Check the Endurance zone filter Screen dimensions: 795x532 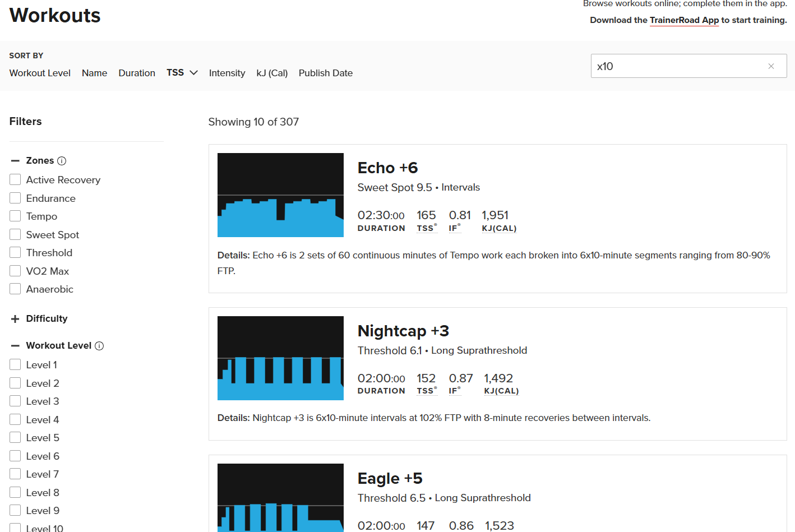pos(15,198)
